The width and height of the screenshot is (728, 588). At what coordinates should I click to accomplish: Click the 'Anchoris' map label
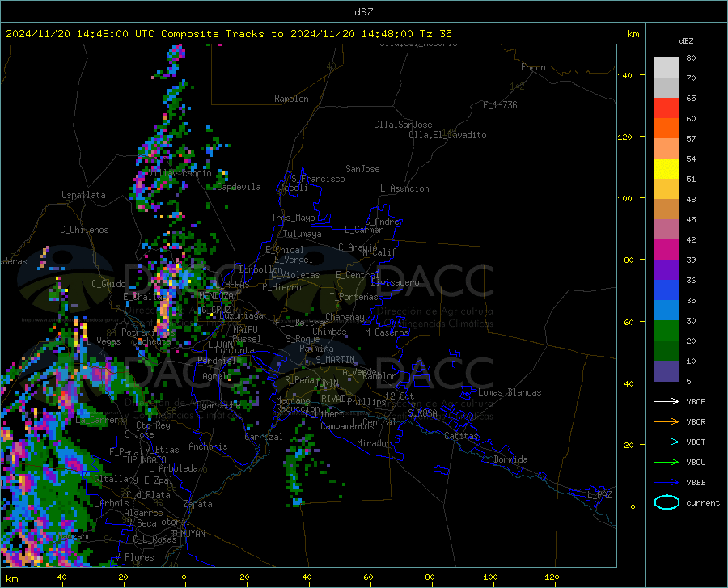pos(208,446)
